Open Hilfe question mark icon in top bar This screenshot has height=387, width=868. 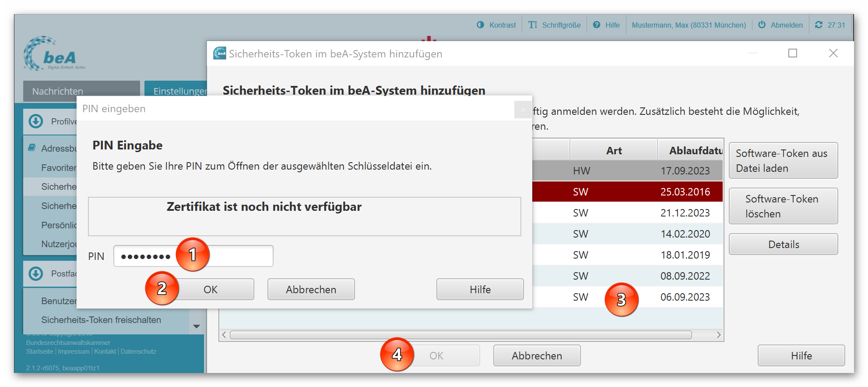click(x=596, y=25)
